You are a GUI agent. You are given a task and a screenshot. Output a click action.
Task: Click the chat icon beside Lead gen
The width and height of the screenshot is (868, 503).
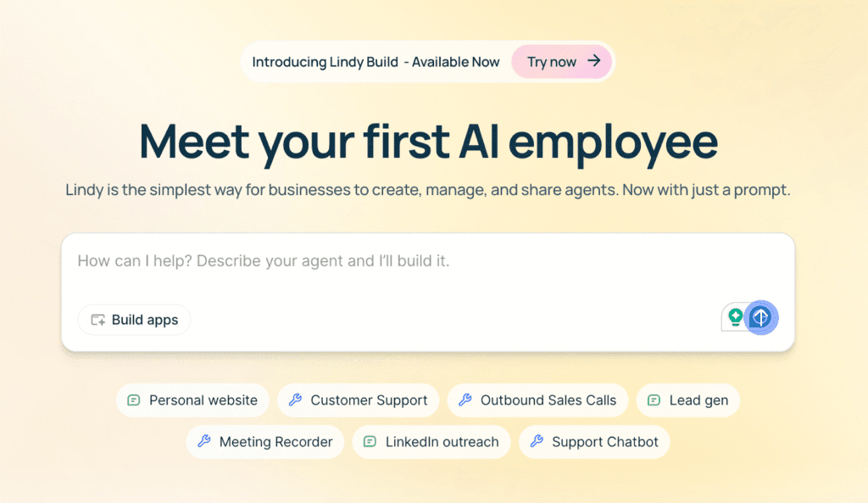click(x=654, y=400)
